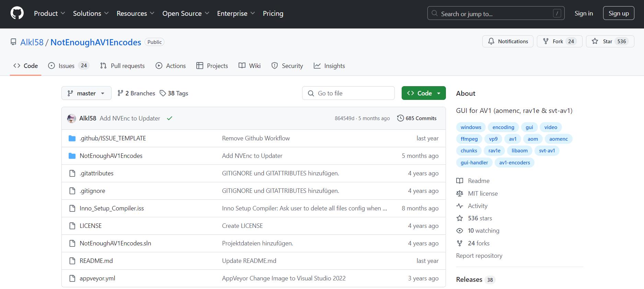The image size is (644, 289).
Task: Expand the Product menu
Action: (x=49, y=13)
